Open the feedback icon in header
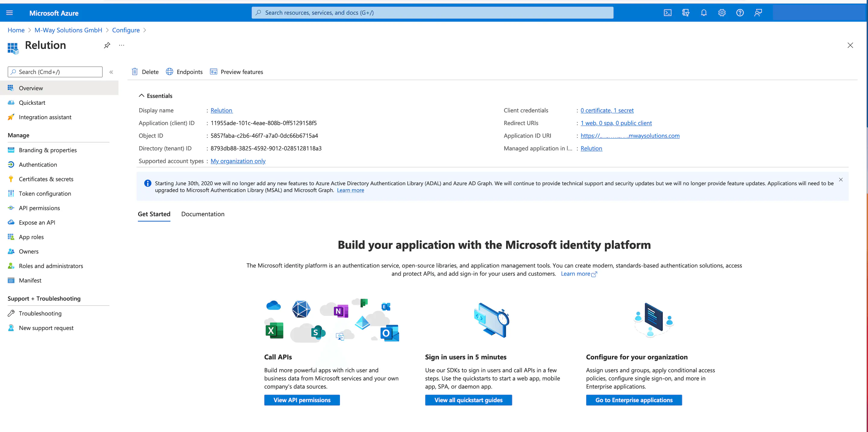This screenshot has height=432, width=868. click(758, 13)
